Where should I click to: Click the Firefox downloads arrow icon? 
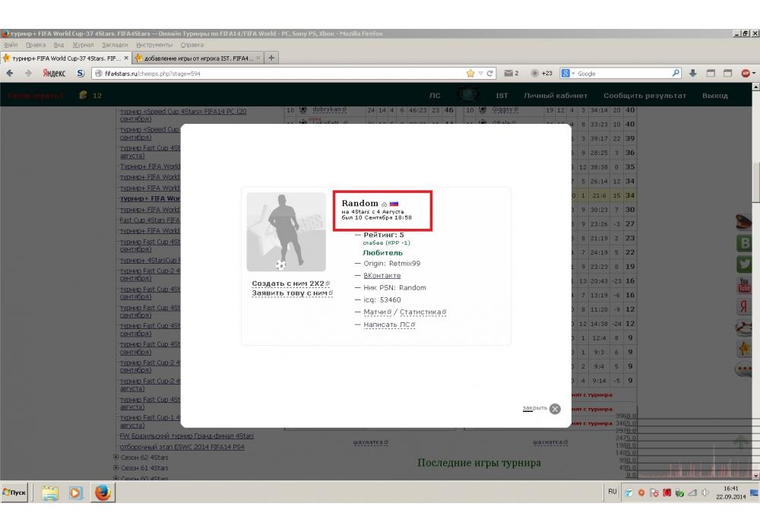(x=693, y=74)
